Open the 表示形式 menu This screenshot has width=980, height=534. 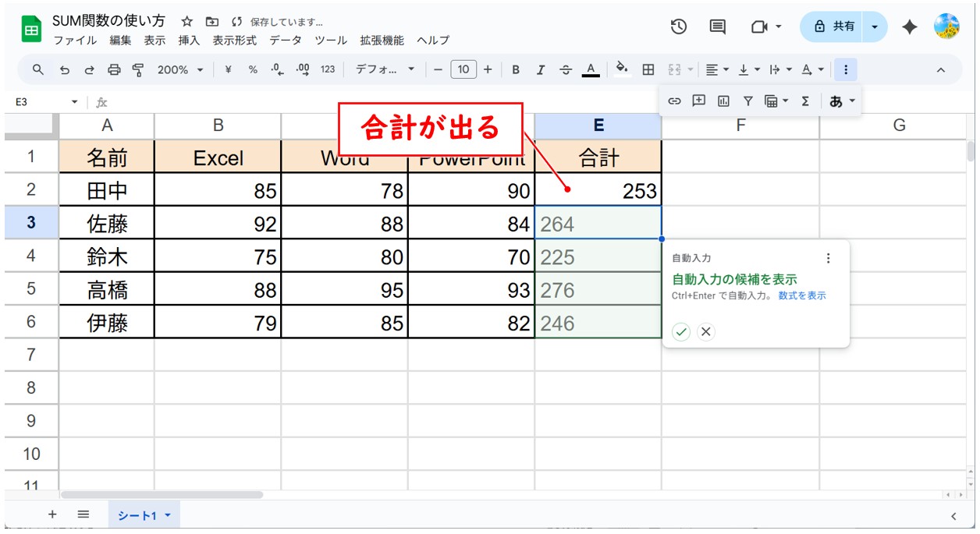(234, 41)
